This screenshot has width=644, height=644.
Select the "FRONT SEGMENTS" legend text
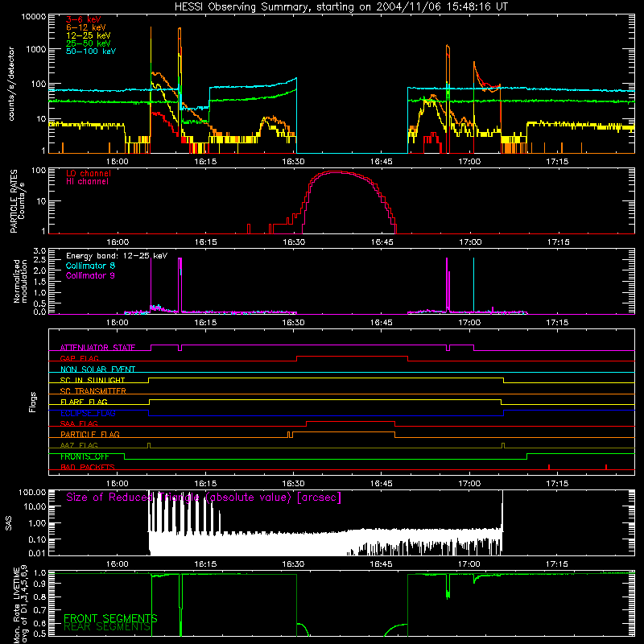pyautogui.click(x=110, y=618)
